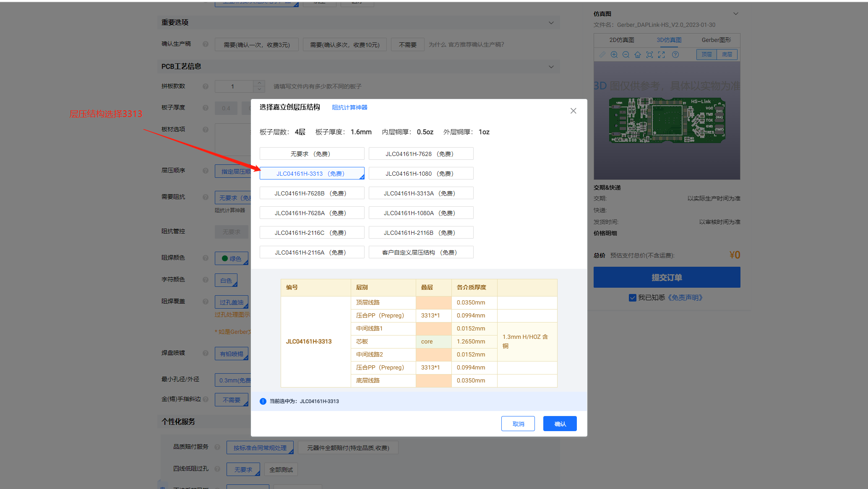The width and height of the screenshot is (868, 489).
Task: Toggle the 我已知悉 disclaimer checkbox
Action: click(632, 298)
